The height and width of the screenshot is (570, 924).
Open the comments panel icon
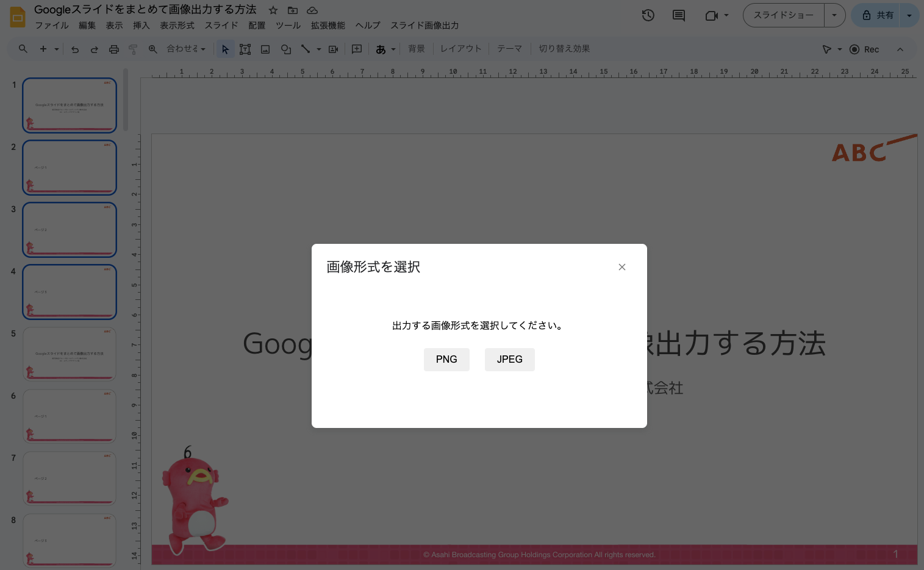point(678,15)
